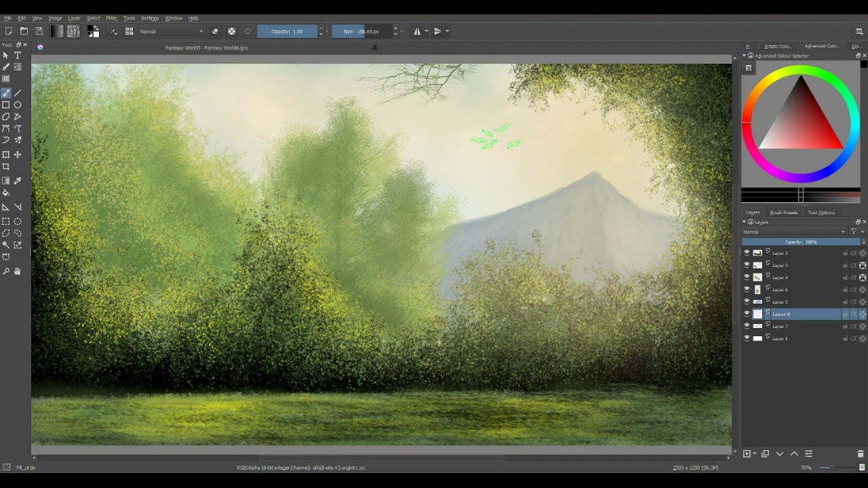Select the Fill bucket tool

pos(6,193)
